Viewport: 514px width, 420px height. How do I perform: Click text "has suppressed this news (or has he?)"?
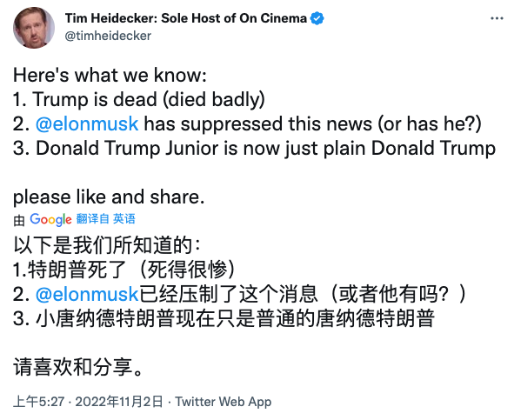click(313, 124)
